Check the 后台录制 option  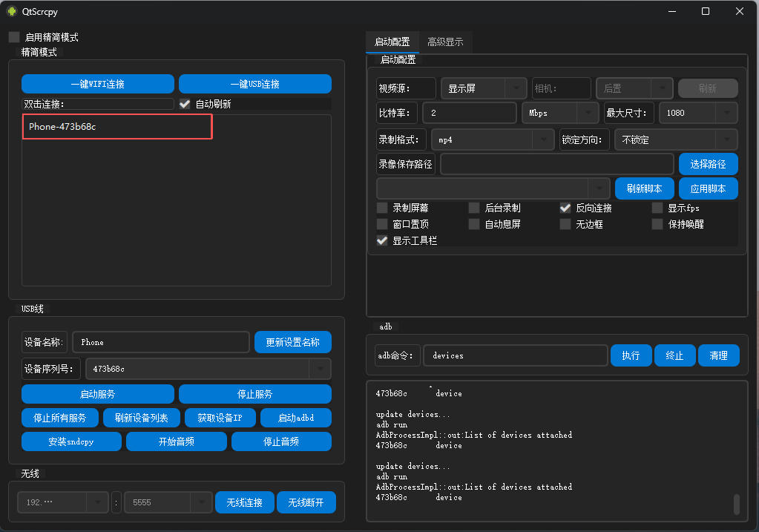click(474, 208)
